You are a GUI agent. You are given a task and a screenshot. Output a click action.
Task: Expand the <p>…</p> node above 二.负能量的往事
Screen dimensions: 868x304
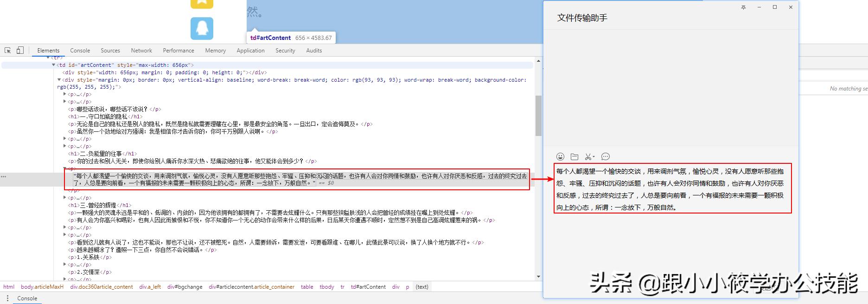point(65,146)
